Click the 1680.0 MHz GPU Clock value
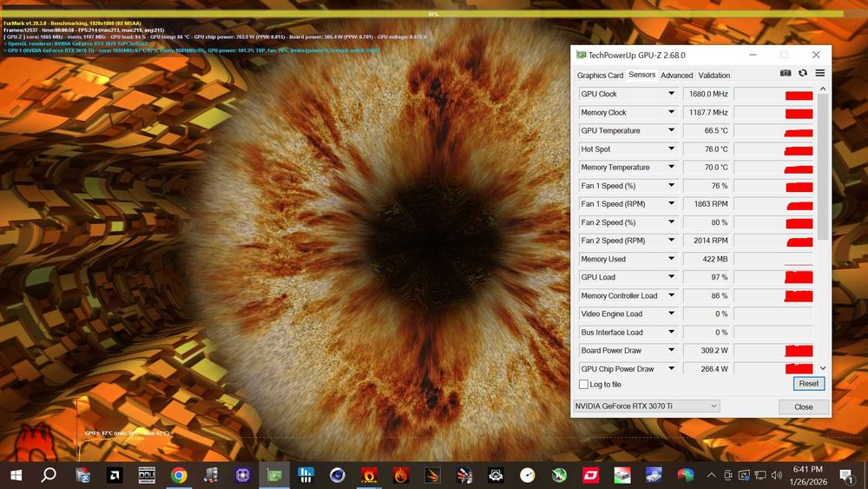 (x=707, y=94)
